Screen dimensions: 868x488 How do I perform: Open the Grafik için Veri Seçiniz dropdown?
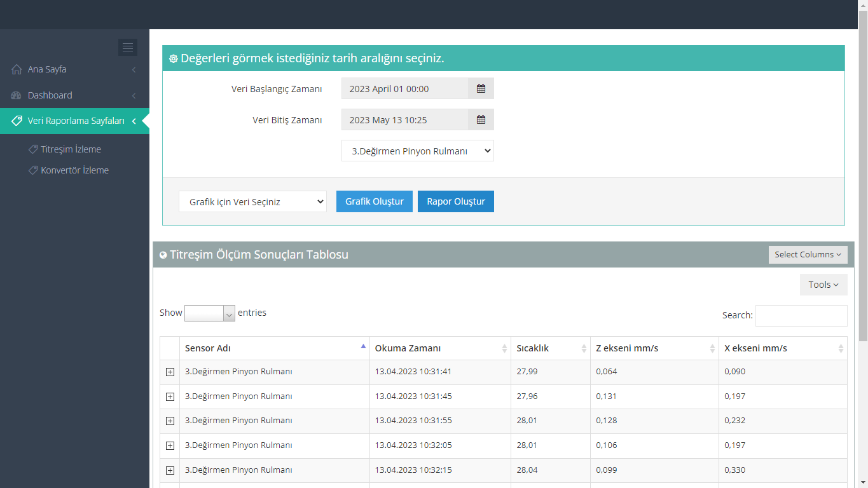(252, 201)
